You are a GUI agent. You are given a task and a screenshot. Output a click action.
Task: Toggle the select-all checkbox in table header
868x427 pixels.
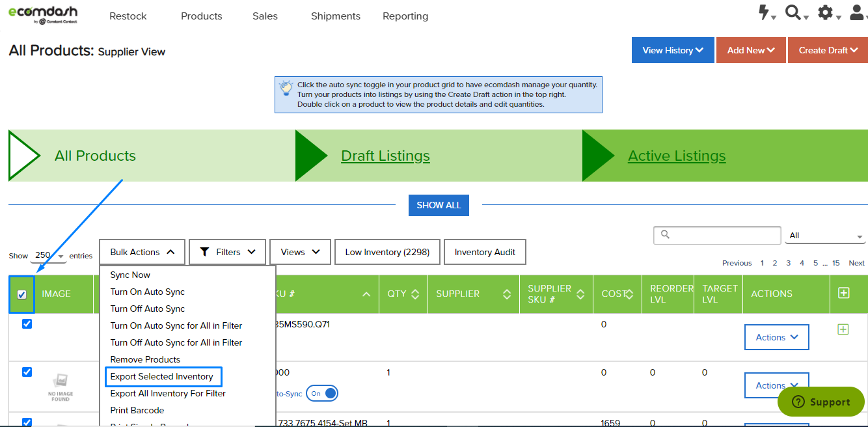tap(21, 294)
